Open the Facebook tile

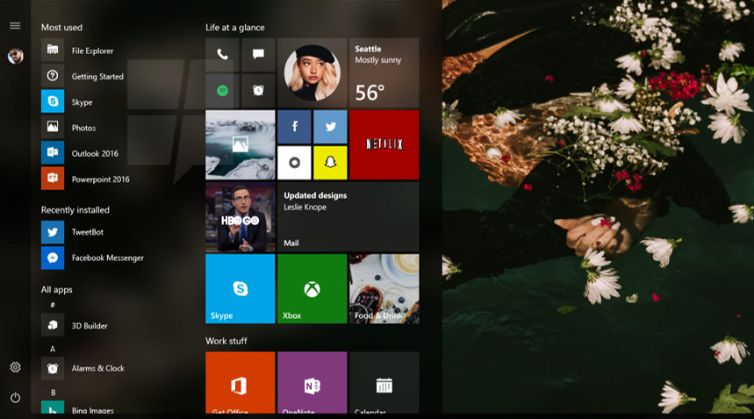(x=294, y=127)
